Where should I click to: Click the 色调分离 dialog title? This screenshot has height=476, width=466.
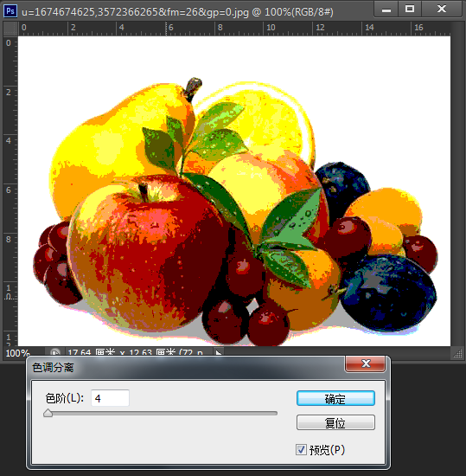click(53, 367)
